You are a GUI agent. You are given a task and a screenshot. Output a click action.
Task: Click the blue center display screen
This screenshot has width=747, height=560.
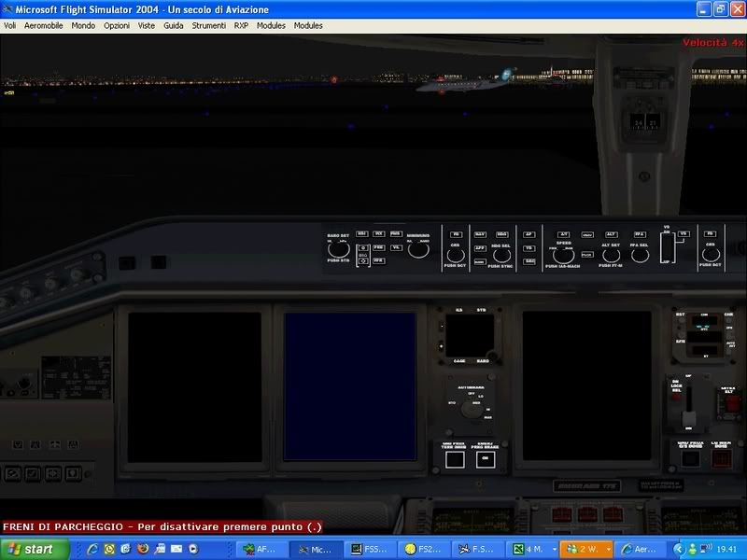(x=350, y=386)
